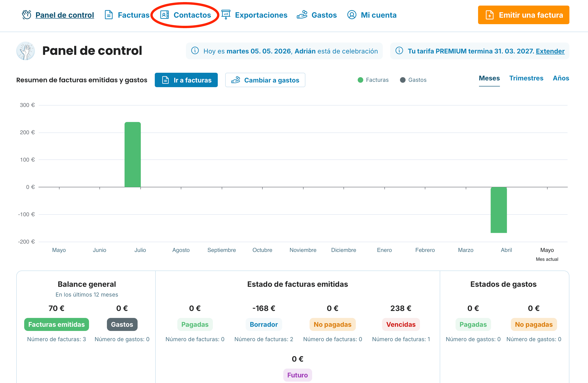Select the Meses chart tab

coord(489,78)
